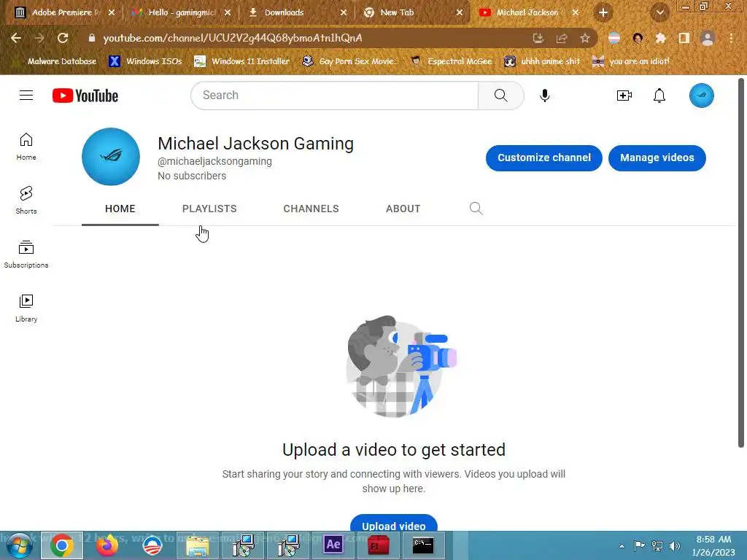Open the YouTube hamburger guide menu
The width and height of the screenshot is (747, 560).
(26, 96)
